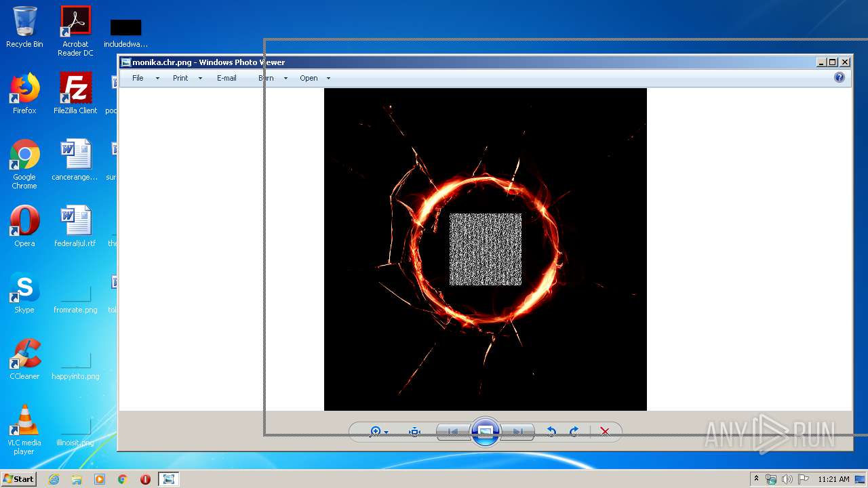Launch Skype from the desktop
Screen dimensions: 868x488
(x=24, y=293)
